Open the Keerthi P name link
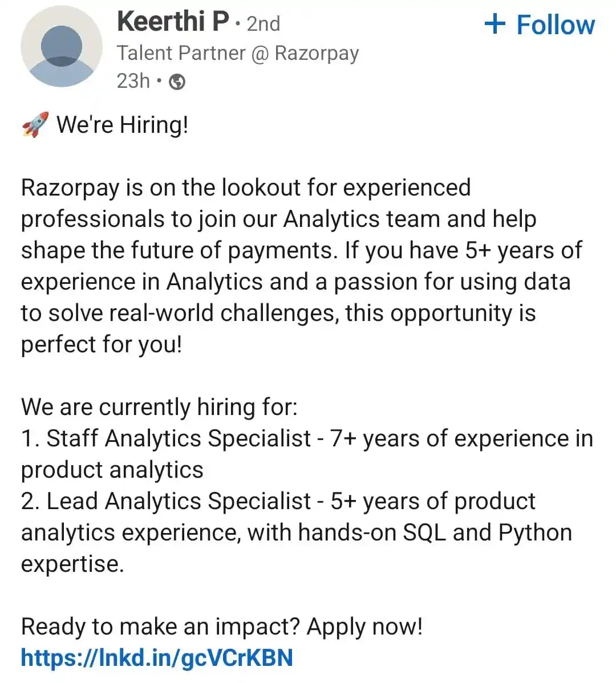Screen dimensions: 616x683 (173, 21)
